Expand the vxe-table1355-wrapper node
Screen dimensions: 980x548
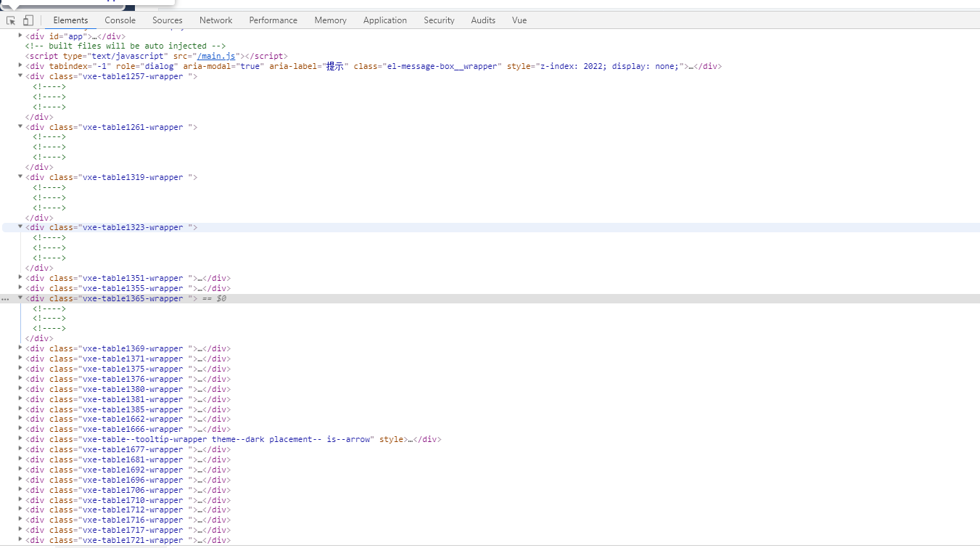(20, 287)
